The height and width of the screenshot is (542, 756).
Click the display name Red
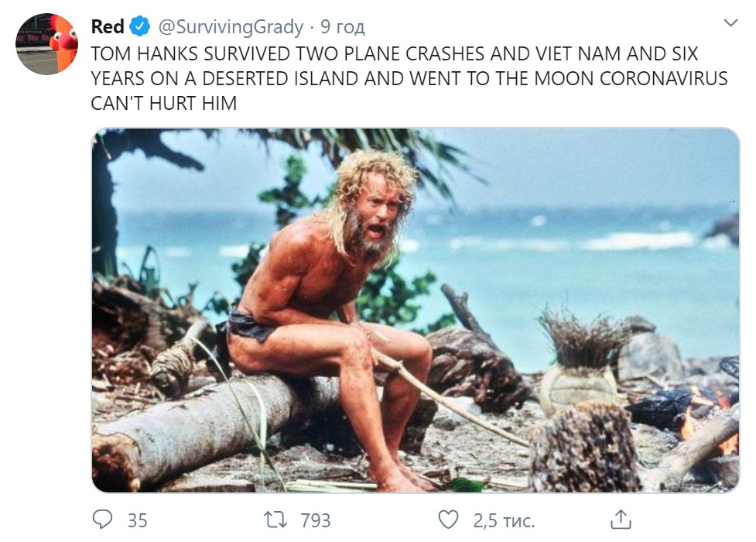click(107, 27)
